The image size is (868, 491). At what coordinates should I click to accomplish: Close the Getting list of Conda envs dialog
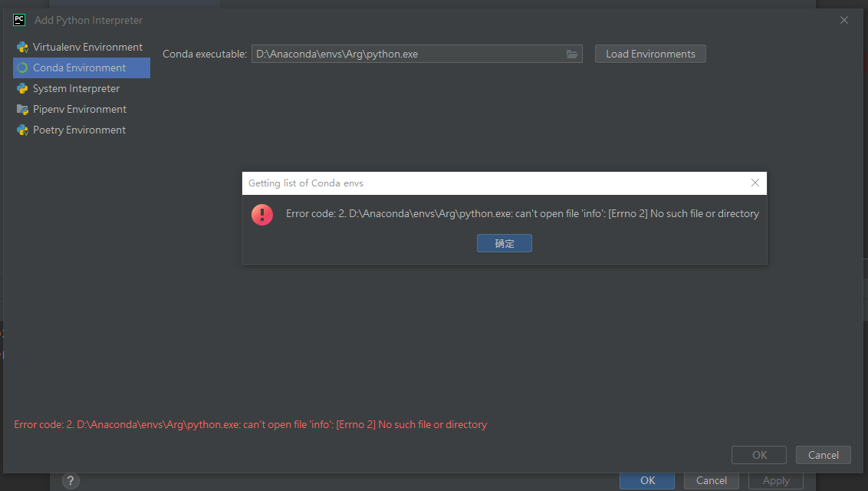tap(755, 183)
